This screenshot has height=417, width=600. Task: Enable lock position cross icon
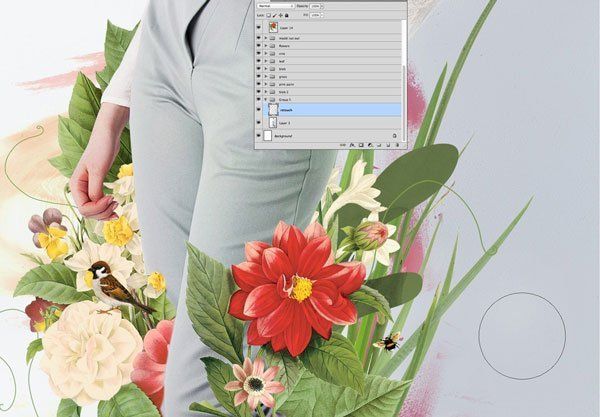click(x=280, y=15)
